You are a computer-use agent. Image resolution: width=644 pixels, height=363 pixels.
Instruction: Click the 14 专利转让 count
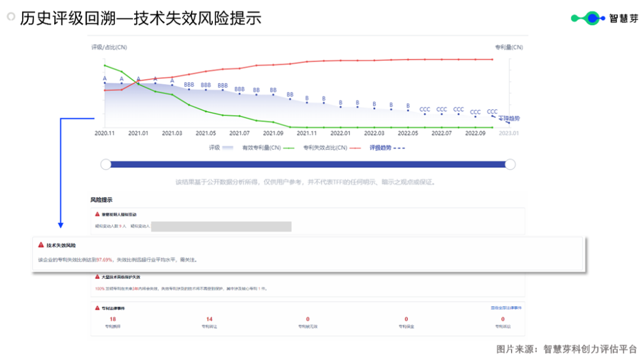209,319
